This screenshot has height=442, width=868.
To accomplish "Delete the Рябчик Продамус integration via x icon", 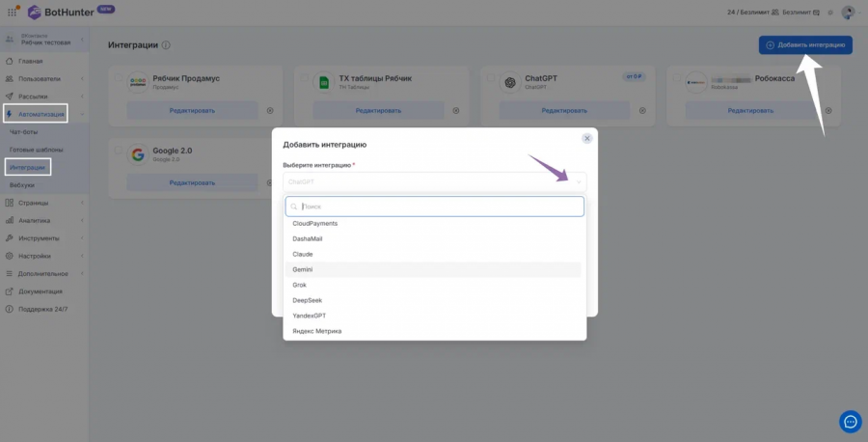I will coord(270,110).
